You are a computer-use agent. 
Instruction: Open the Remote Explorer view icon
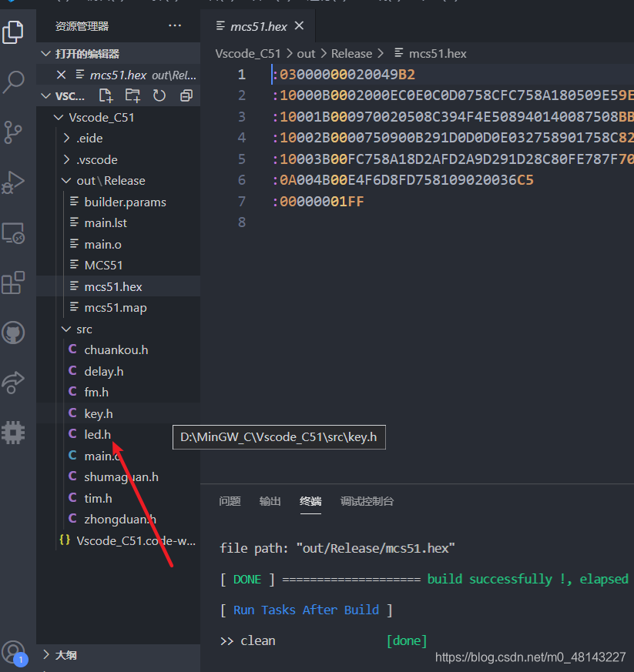13,232
